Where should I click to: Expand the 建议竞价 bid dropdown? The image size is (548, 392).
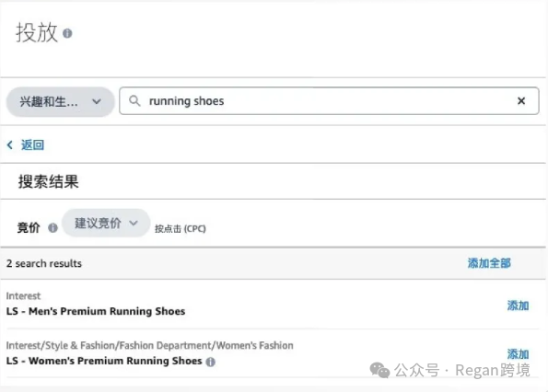coord(106,223)
